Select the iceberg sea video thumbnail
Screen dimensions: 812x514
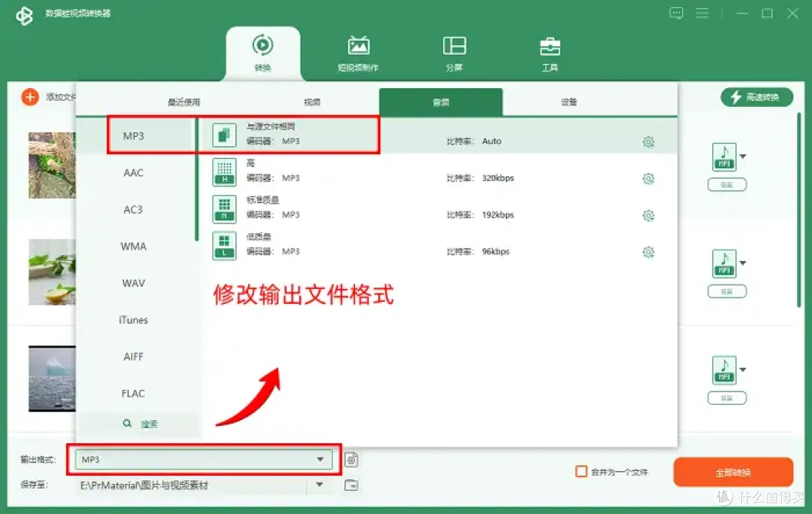(52, 379)
